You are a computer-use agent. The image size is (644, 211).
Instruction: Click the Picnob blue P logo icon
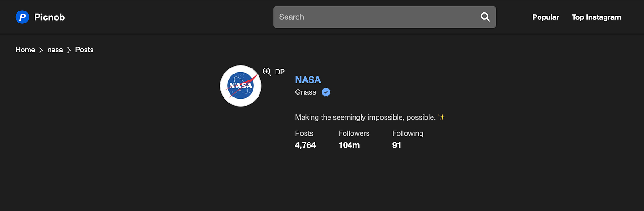22,17
